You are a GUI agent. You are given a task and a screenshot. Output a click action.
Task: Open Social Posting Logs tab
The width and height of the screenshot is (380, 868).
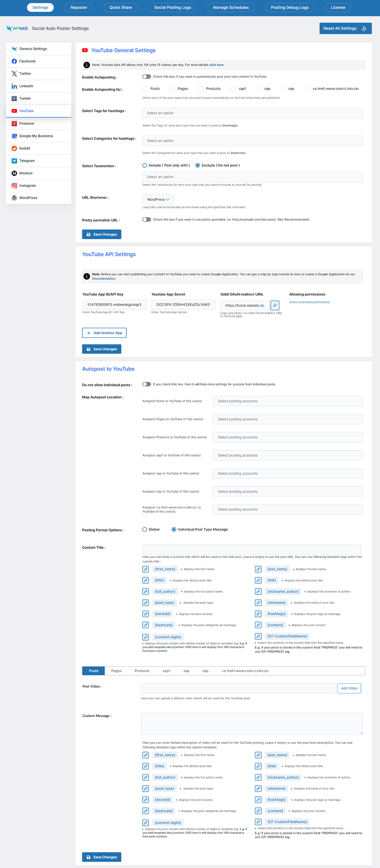coord(172,7)
